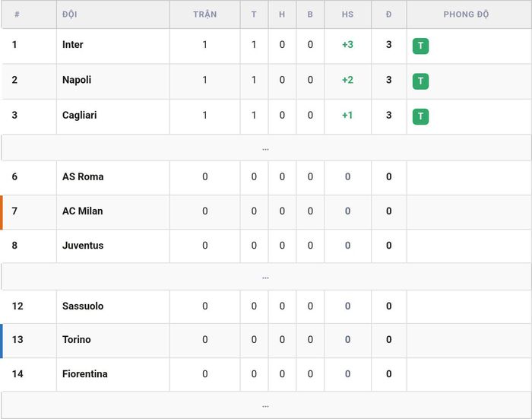Expand hidden rows below Fiorentina
This screenshot has height=419, width=532.
(266, 405)
